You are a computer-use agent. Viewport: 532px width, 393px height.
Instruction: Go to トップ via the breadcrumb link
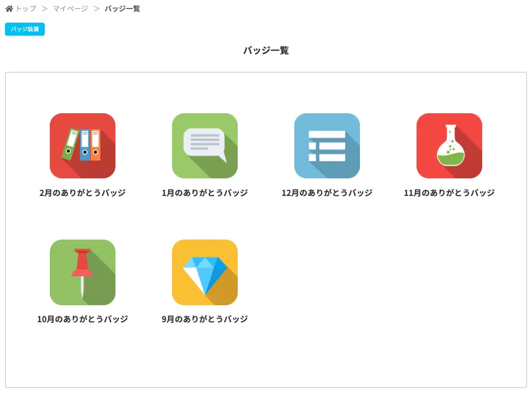tap(25, 8)
